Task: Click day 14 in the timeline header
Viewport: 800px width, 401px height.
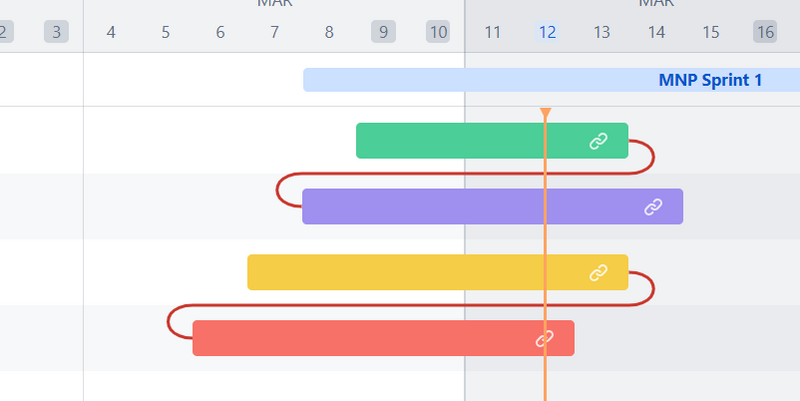Action: pyautogui.click(x=656, y=32)
